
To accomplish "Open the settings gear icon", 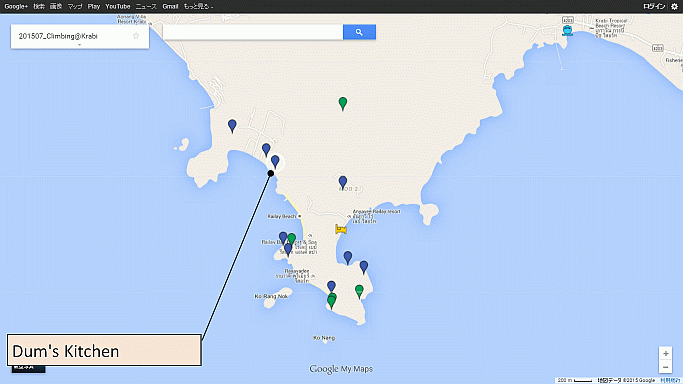I will 674,6.
